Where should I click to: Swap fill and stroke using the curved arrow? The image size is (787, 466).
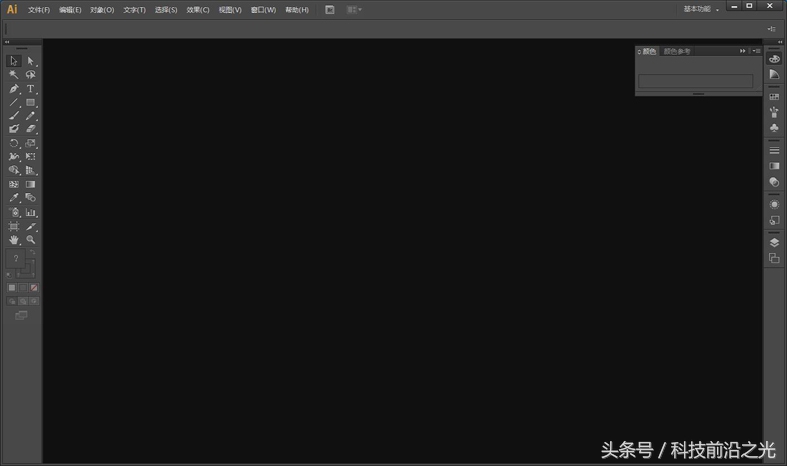tap(32, 252)
